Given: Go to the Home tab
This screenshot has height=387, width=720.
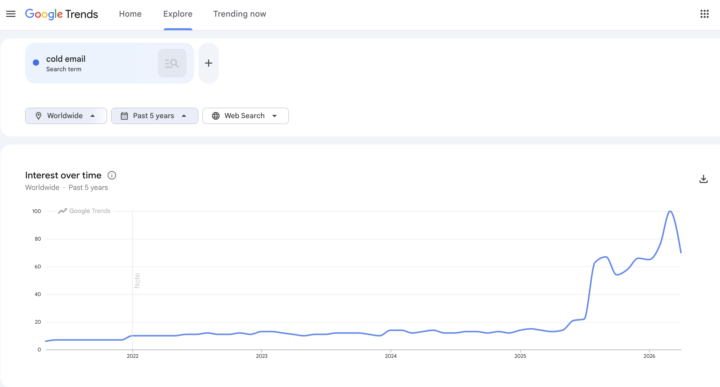Looking at the screenshot, I should pos(130,14).
